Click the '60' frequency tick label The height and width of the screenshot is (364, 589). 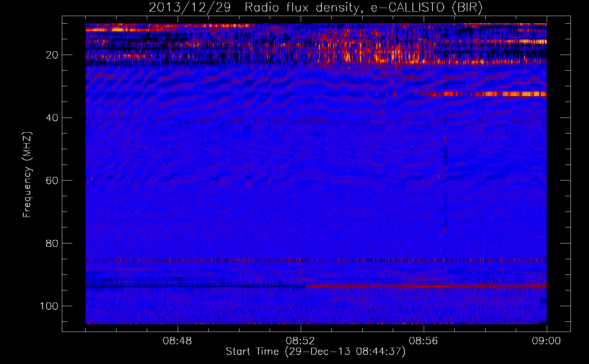[52, 181]
